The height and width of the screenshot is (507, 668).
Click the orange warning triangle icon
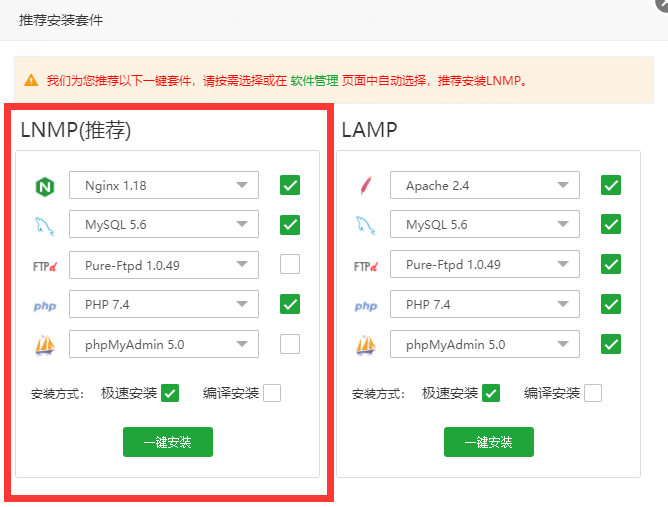click(31, 80)
